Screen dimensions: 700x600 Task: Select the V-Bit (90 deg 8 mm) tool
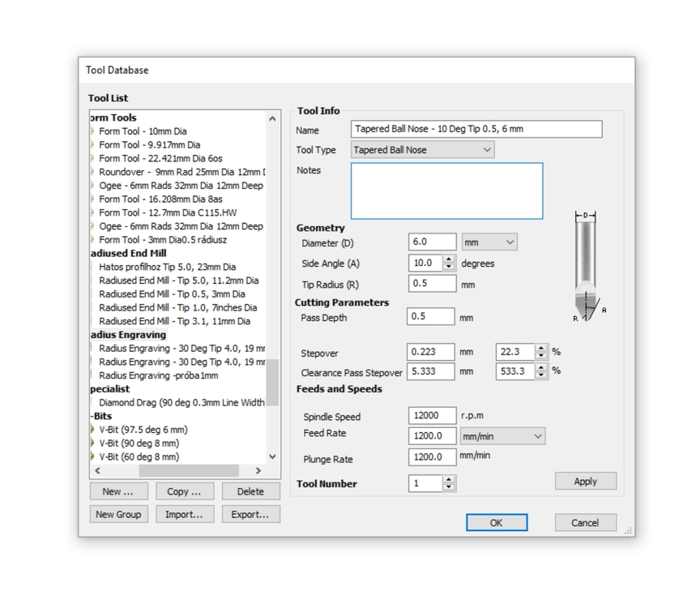pyautogui.click(x=139, y=444)
